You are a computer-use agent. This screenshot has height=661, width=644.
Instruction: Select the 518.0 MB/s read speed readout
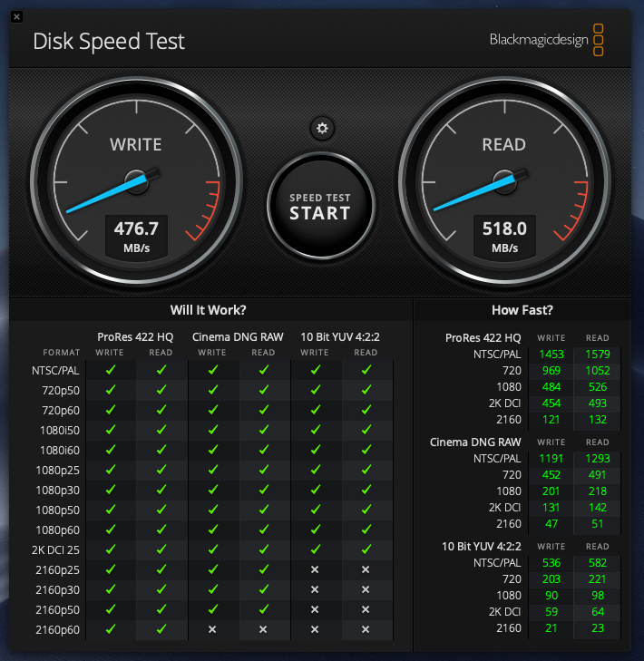pyautogui.click(x=505, y=236)
